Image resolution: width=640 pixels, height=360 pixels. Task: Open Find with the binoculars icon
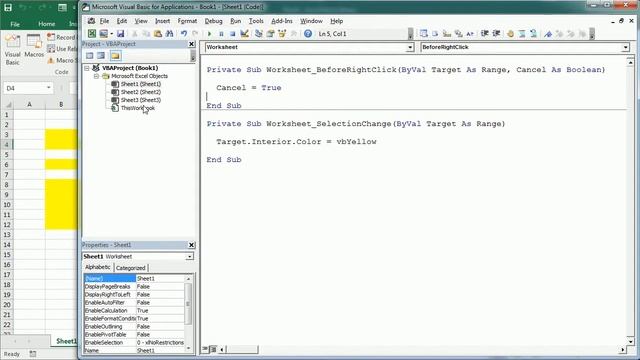[169, 33]
